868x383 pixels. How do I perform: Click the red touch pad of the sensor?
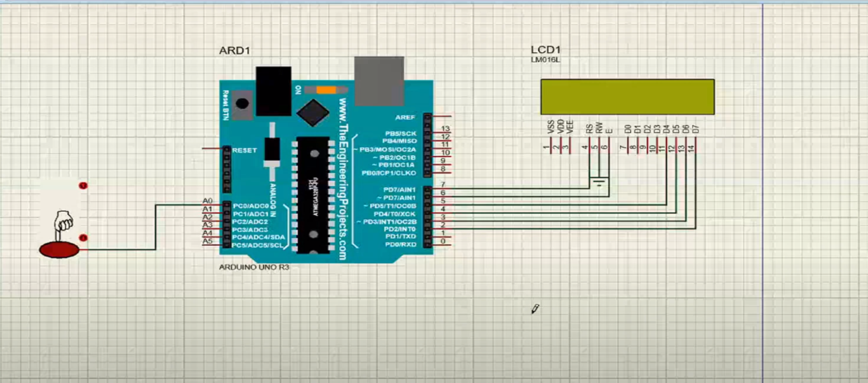coord(59,250)
